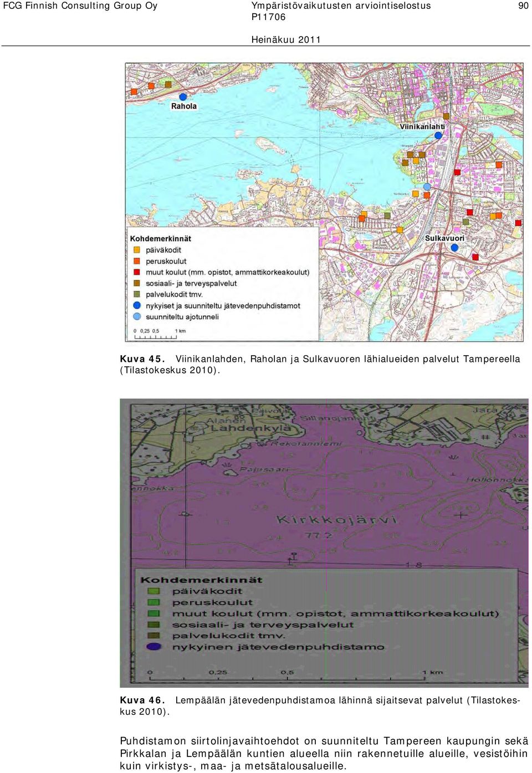Click the orange peruskoulut swatch in upper legend

coord(137,261)
